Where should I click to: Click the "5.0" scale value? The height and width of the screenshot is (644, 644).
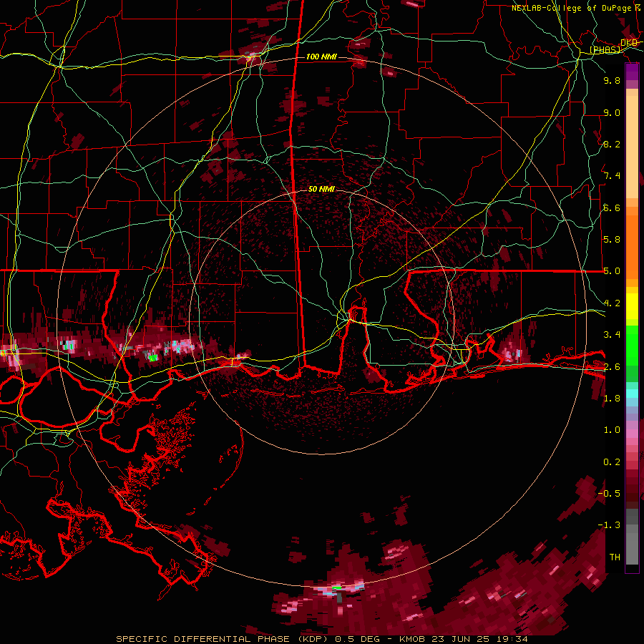(x=612, y=271)
